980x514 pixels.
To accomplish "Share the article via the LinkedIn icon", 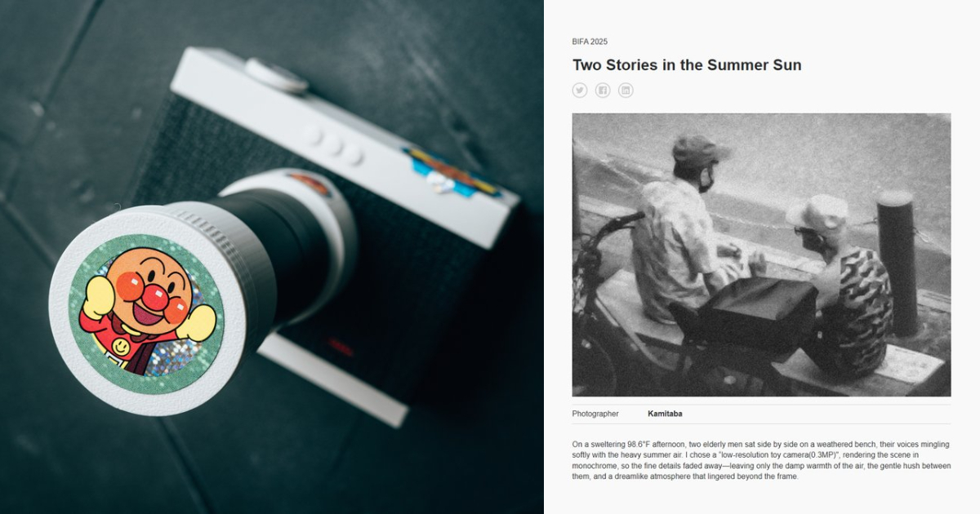I will pos(626,91).
